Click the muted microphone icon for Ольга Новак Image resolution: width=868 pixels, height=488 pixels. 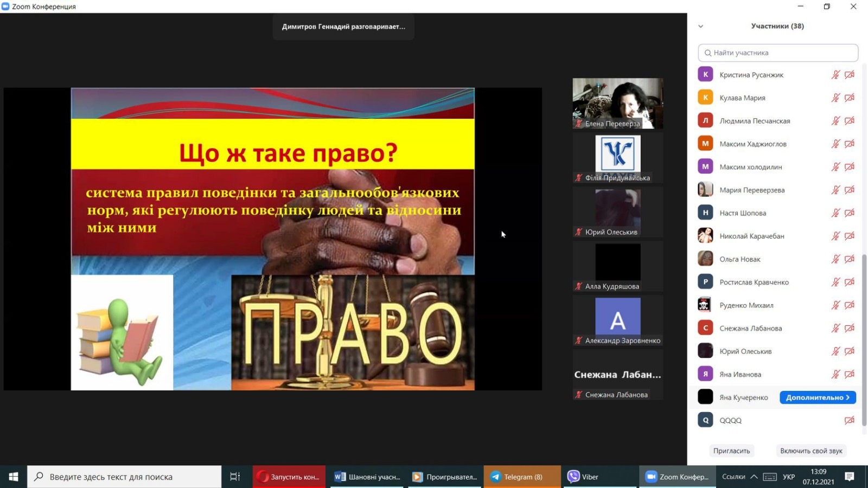[x=835, y=259]
